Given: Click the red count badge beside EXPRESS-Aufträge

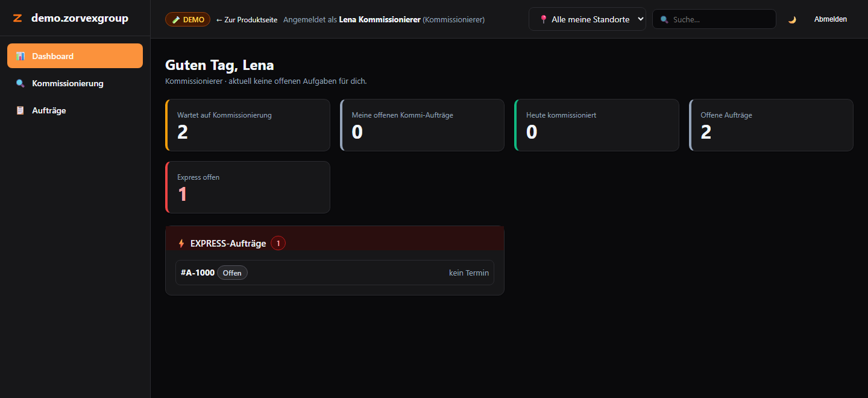Looking at the screenshot, I should pyautogui.click(x=278, y=243).
